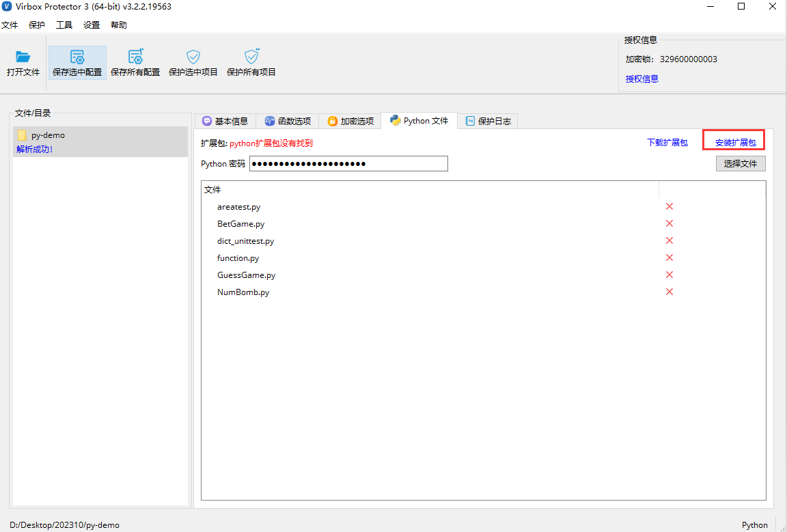Click the Python label in status bar

click(754, 525)
